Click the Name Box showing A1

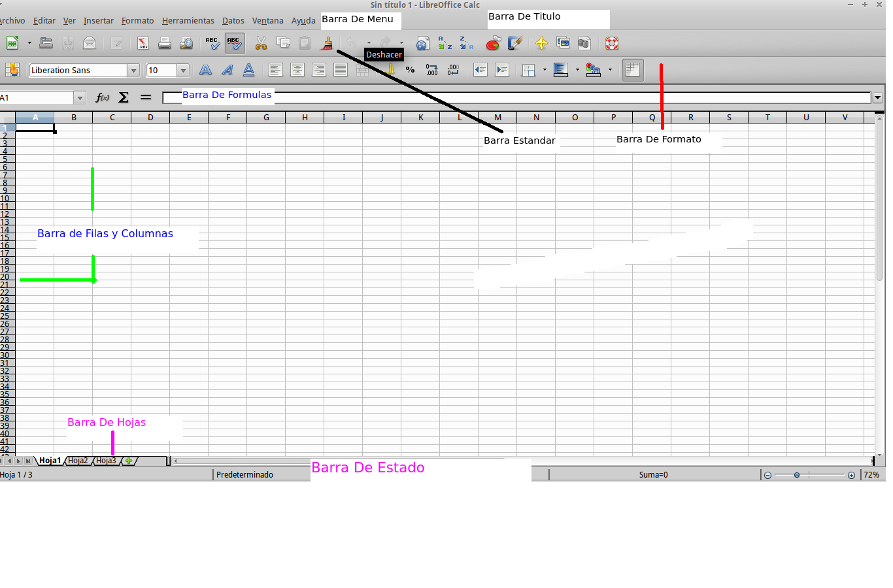coord(39,97)
